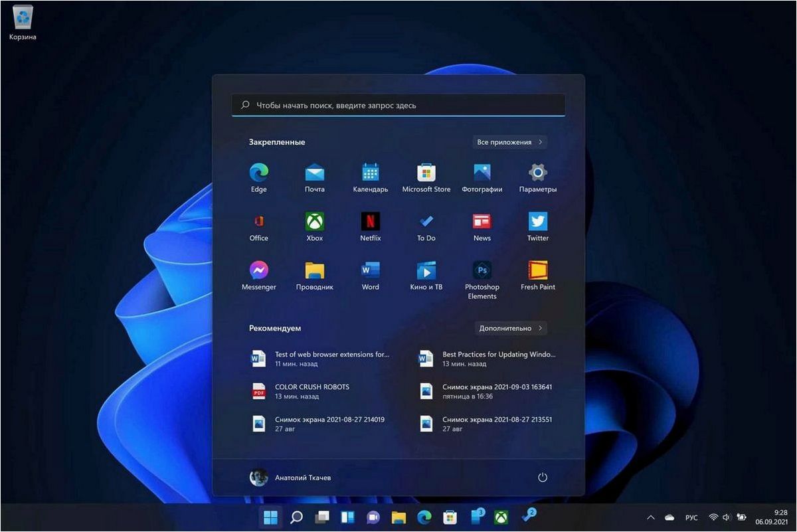Open Best Practices for Updating Windows document

(x=488, y=359)
